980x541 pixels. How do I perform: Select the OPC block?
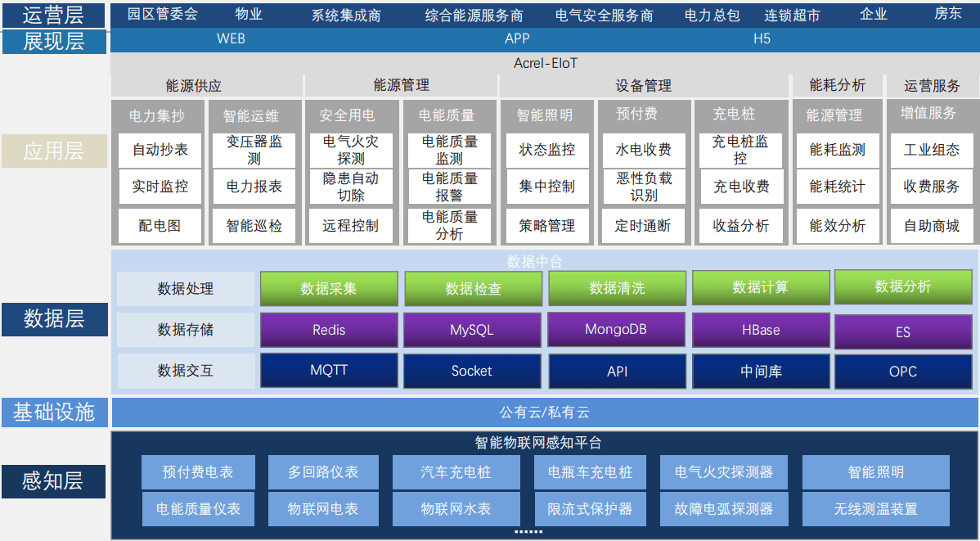click(x=903, y=372)
